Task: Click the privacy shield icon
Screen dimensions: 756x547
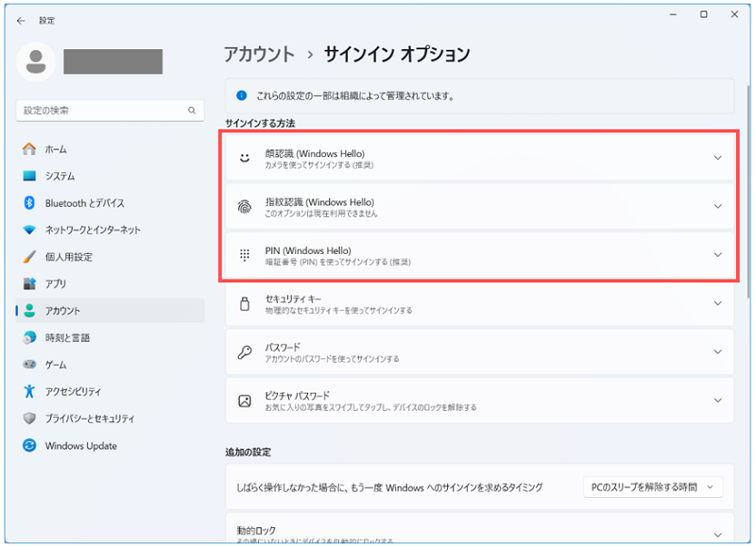Action: [x=29, y=419]
